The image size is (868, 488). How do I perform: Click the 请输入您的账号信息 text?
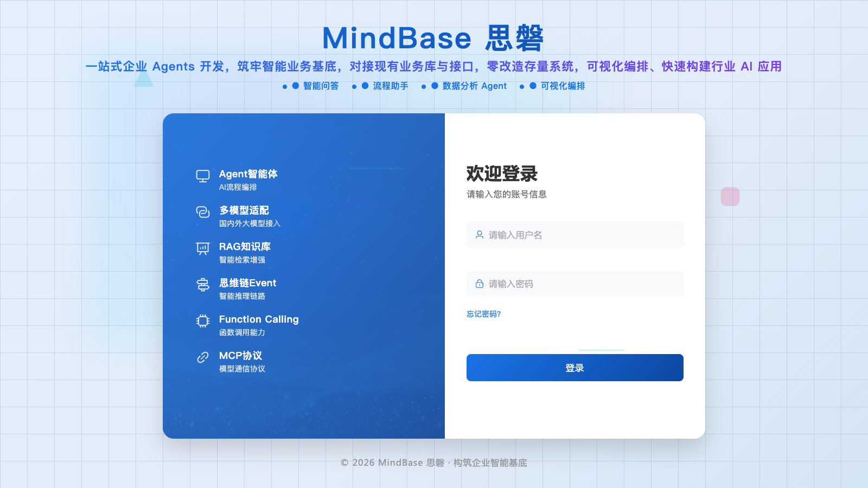click(x=507, y=194)
